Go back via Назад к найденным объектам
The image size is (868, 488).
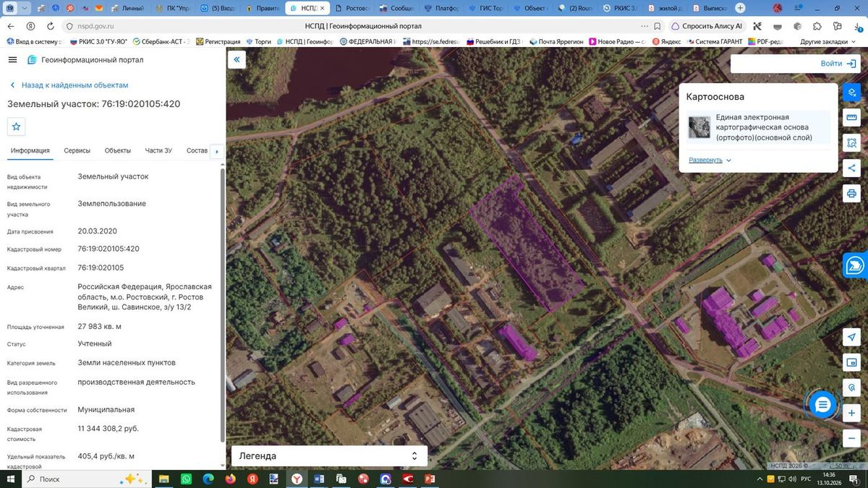pos(69,85)
